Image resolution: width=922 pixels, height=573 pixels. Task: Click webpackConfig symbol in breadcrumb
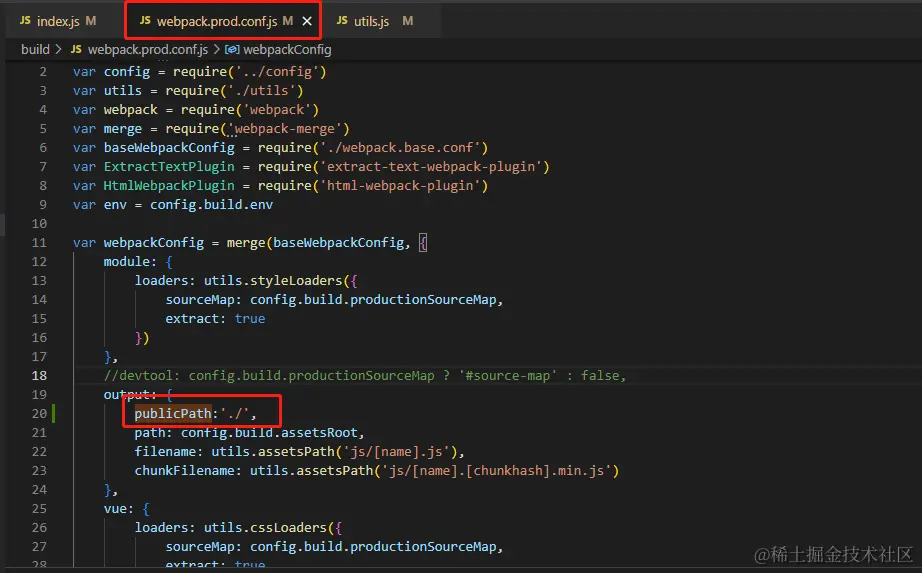(x=287, y=49)
